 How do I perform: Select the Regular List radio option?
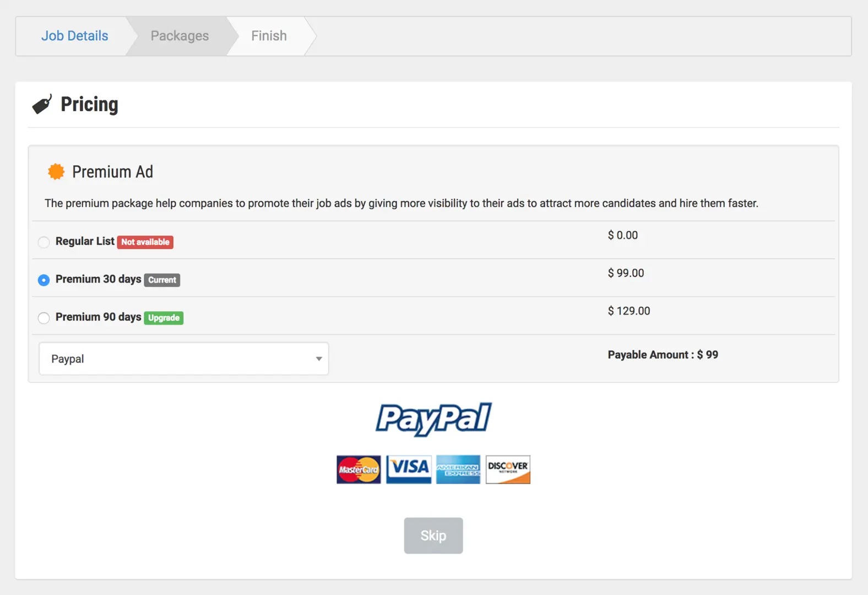(x=44, y=242)
